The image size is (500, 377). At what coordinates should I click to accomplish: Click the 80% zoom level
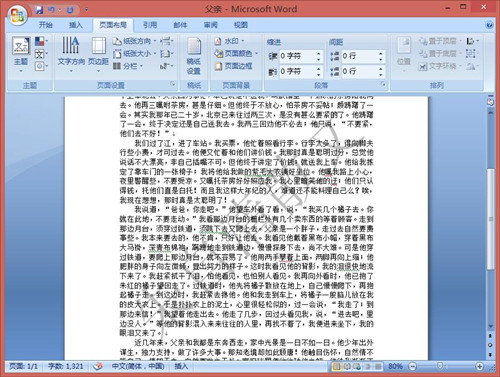(395, 366)
